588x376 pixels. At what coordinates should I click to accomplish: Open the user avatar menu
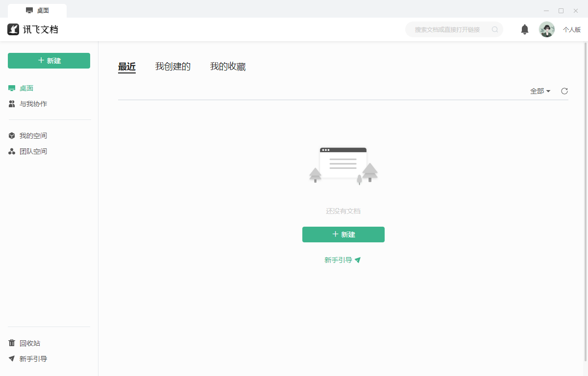coord(547,29)
